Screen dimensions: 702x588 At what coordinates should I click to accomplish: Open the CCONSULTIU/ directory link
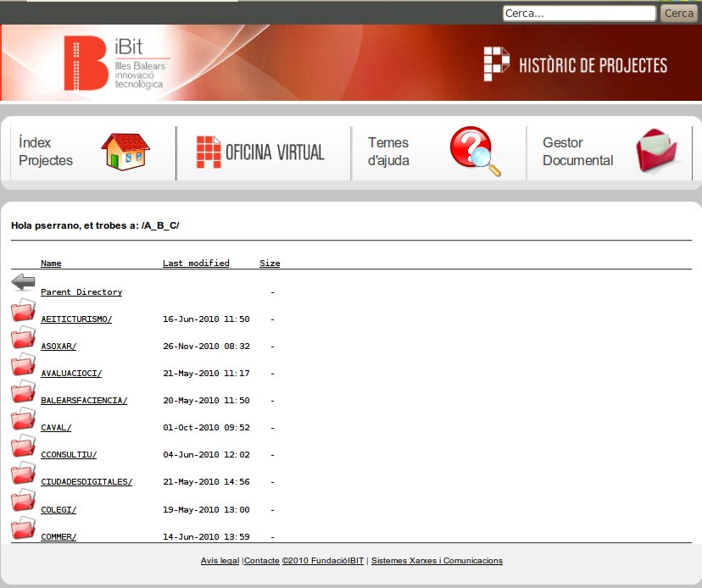click(x=69, y=455)
